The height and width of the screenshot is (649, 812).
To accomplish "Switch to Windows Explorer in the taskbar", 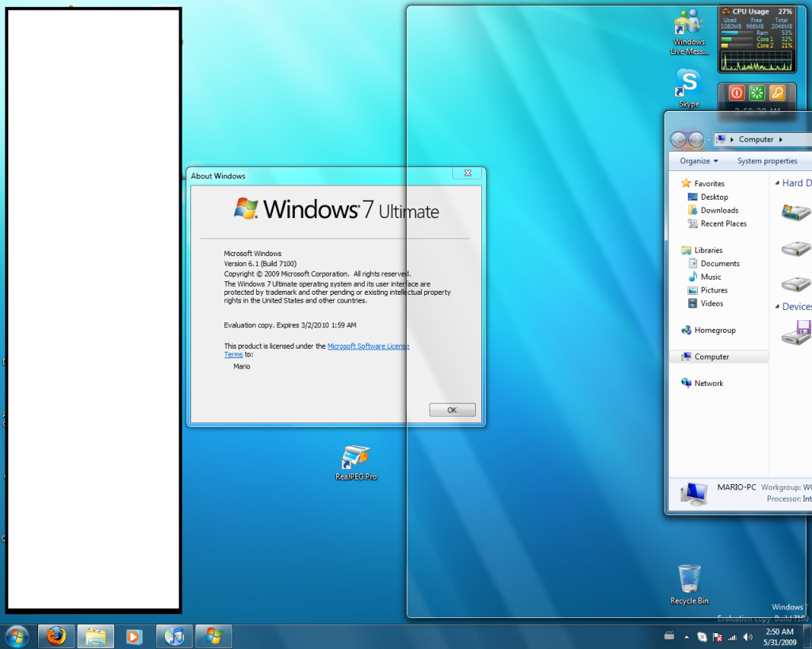I will coord(95,636).
